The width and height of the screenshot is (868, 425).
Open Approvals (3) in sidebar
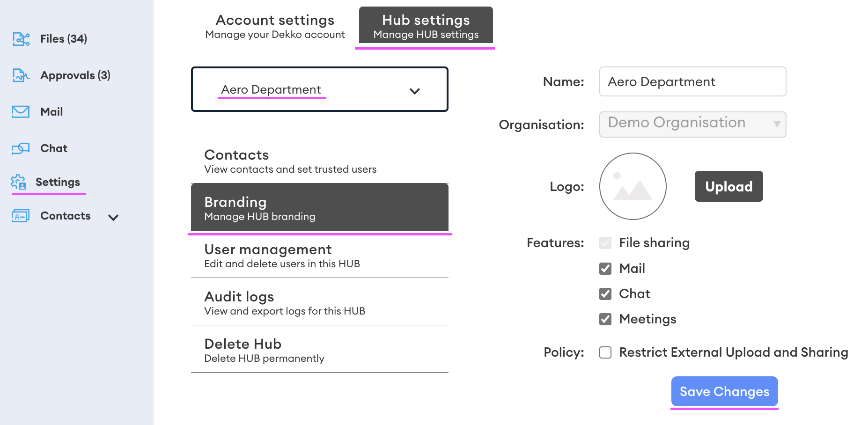(x=75, y=75)
